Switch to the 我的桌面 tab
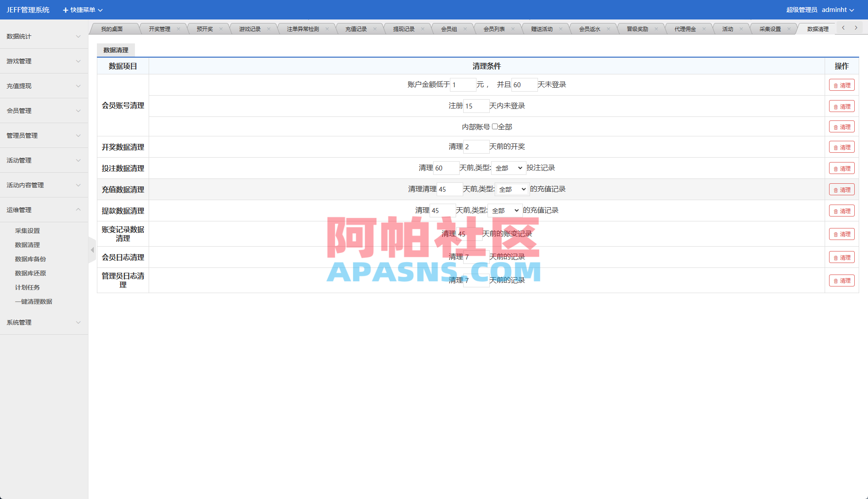 [112, 28]
